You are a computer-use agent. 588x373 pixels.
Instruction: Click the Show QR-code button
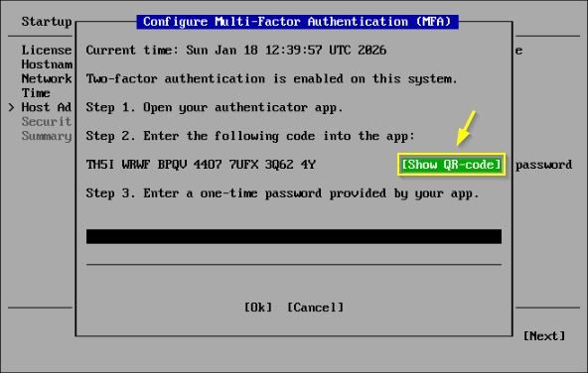pos(451,165)
